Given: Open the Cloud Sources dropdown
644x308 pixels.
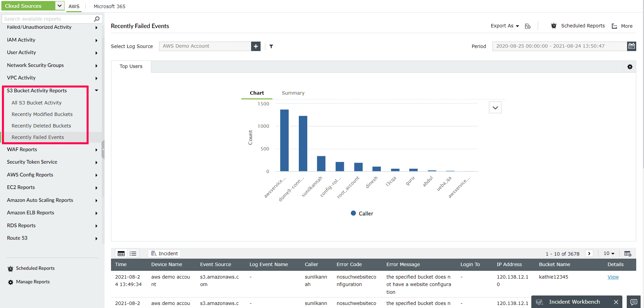Looking at the screenshot, I should coord(60,6).
